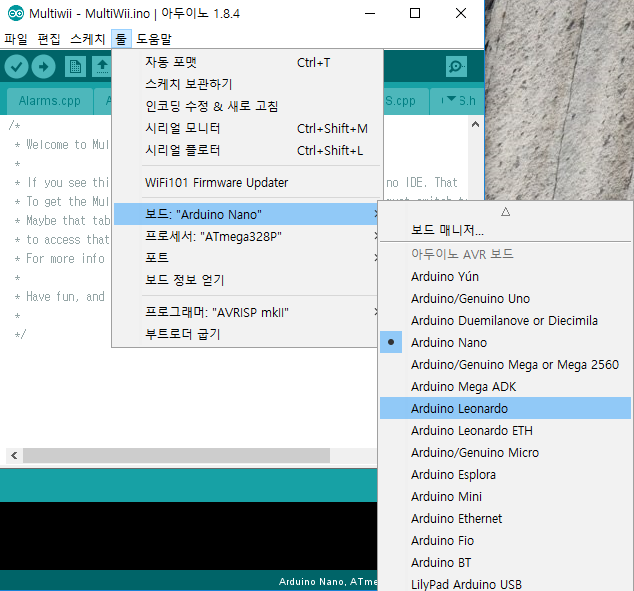The width and height of the screenshot is (634, 591).
Task: Open the tab list dropdown arrow
Action: tap(452, 99)
